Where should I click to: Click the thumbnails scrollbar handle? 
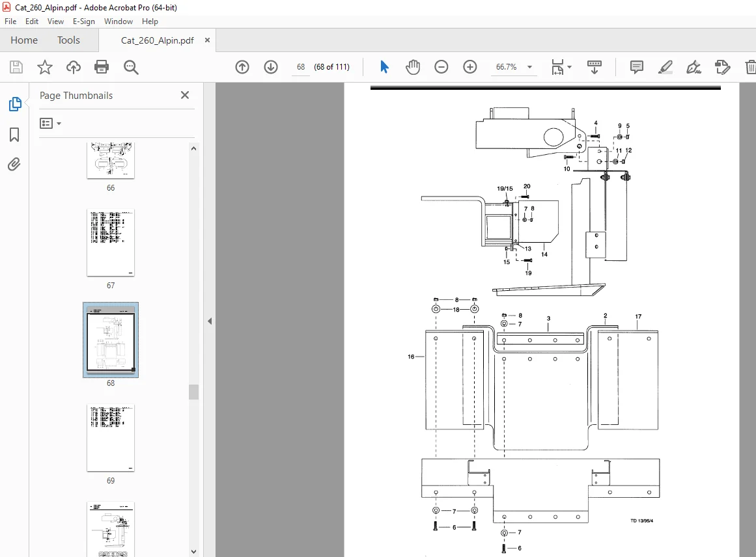(x=193, y=392)
